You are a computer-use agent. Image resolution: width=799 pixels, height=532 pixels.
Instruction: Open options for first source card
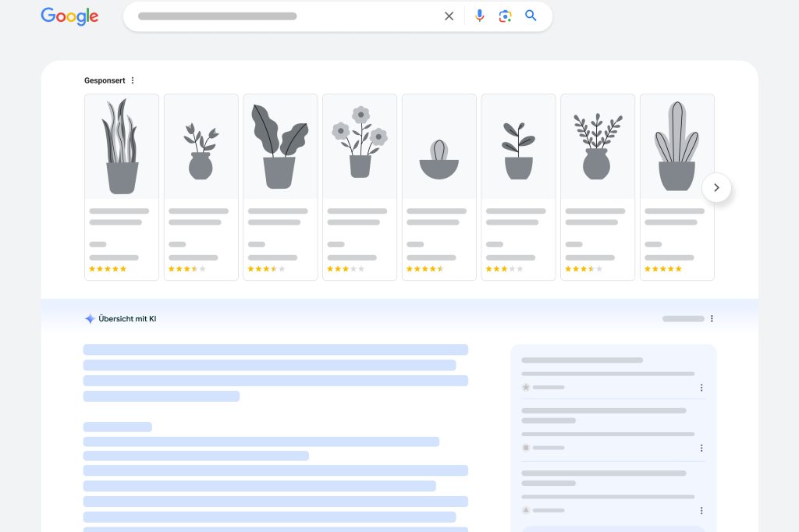[x=701, y=388]
